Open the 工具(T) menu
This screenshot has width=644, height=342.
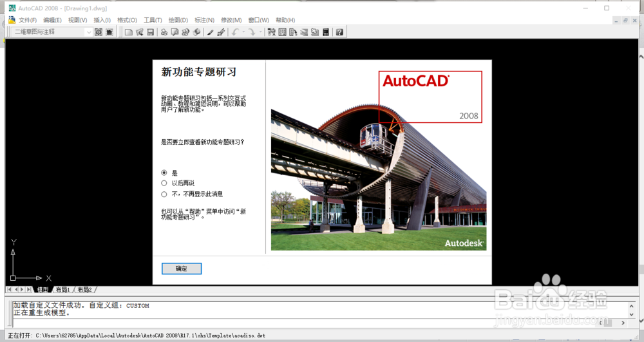tap(153, 20)
